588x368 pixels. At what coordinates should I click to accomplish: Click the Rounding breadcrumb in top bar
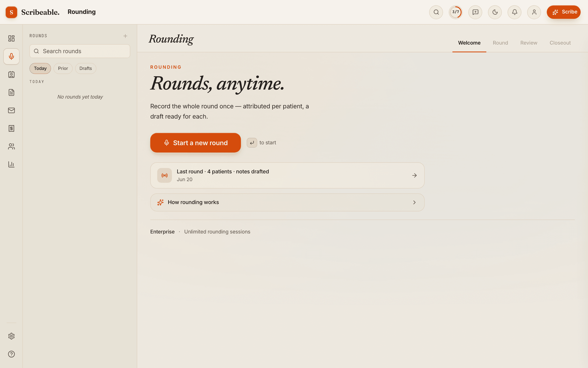coord(82,12)
